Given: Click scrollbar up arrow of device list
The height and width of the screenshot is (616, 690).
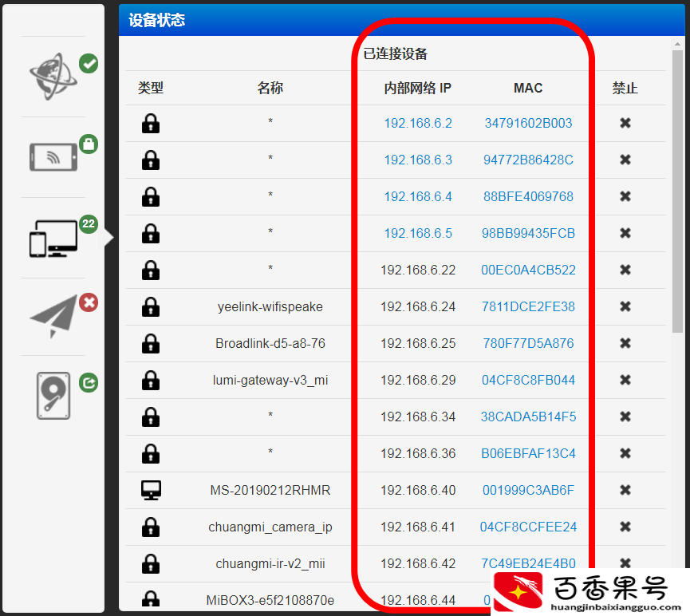Looking at the screenshot, I should pos(678,44).
